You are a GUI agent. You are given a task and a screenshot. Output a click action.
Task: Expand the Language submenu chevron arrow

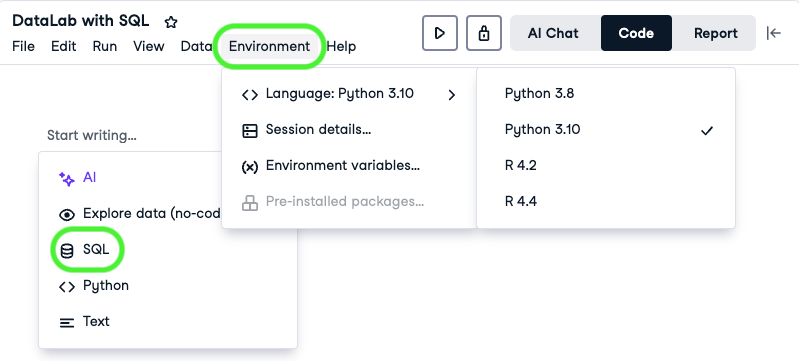(451, 95)
